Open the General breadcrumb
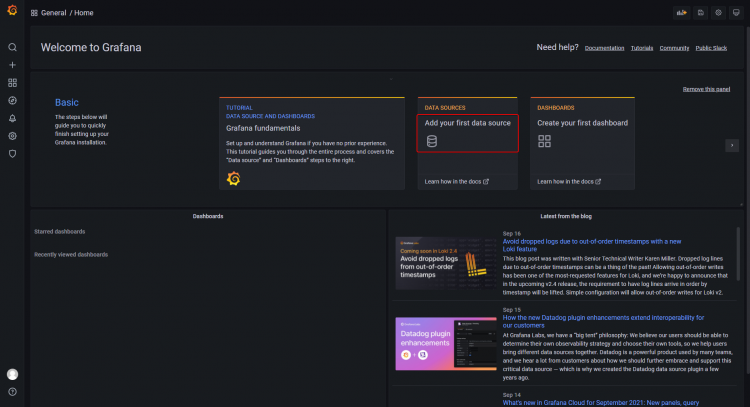Screen dimensions: 750x407 coord(54,13)
